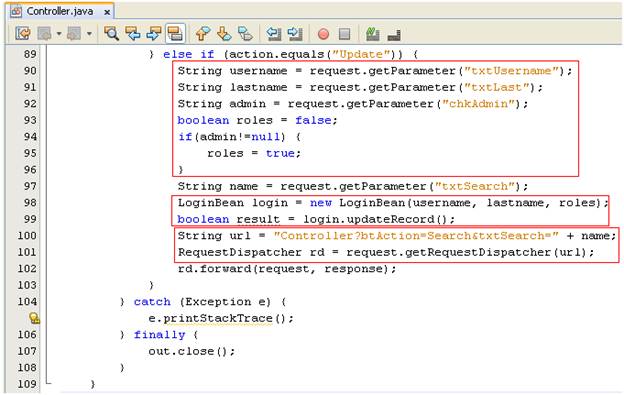Image resolution: width=624 pixels, height=395 pixels.
Task: Stop macro recording square button
Action: [344, 34]
